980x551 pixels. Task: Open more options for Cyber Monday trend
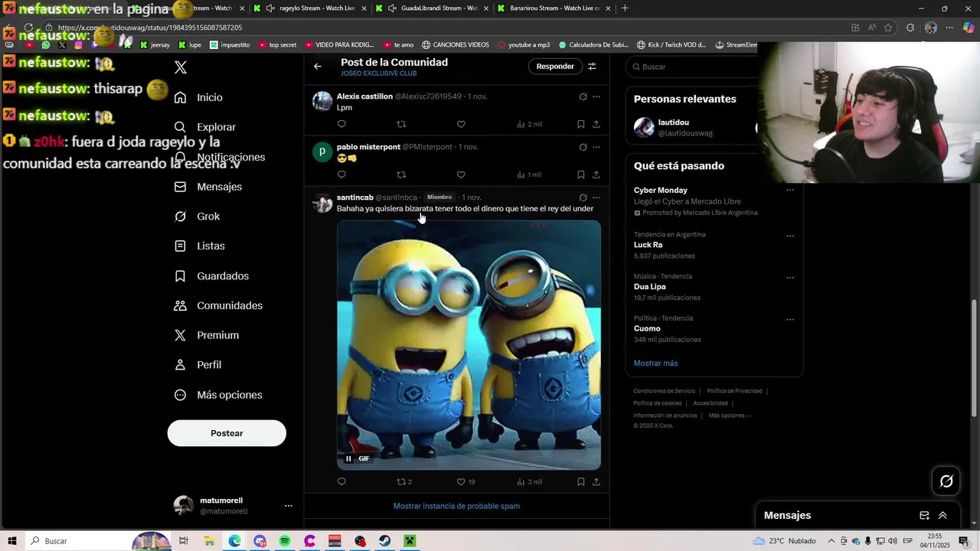pyautogui.click(x=790, y=190)
